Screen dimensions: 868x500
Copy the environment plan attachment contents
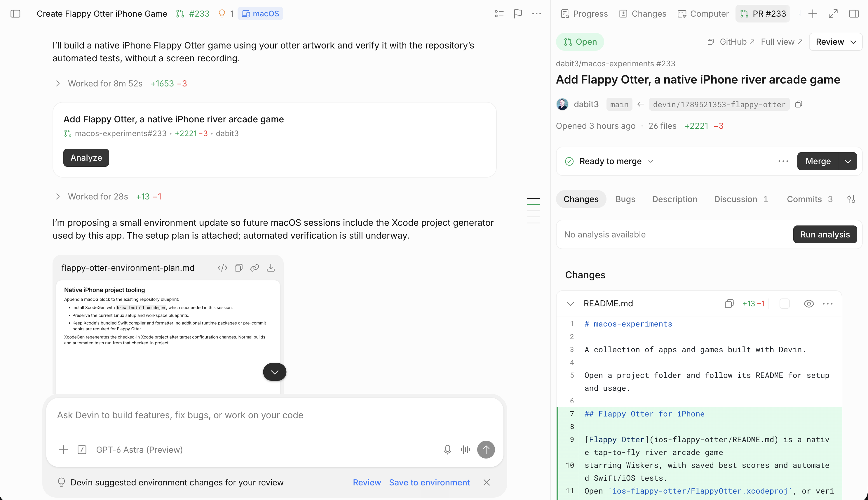coord(238,268)
